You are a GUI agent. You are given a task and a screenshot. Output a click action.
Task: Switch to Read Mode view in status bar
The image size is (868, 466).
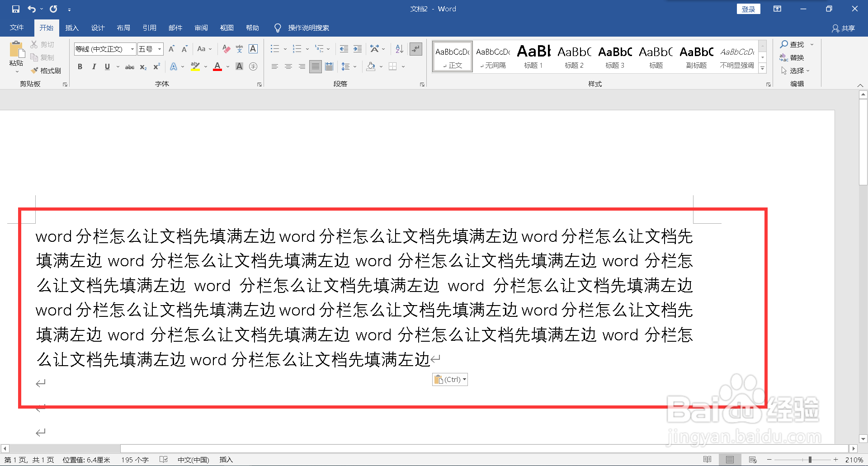point(708,460)
